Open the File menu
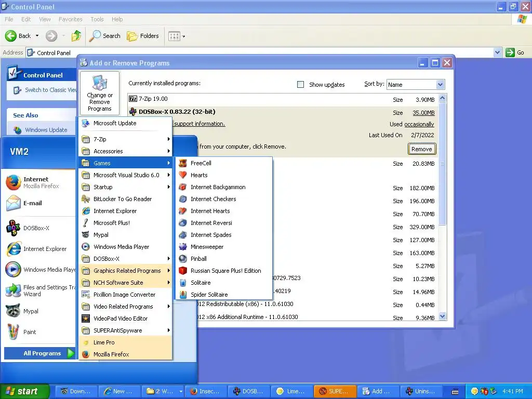The height and width of the screenshot is (399, 532). (x=9, y=19)
